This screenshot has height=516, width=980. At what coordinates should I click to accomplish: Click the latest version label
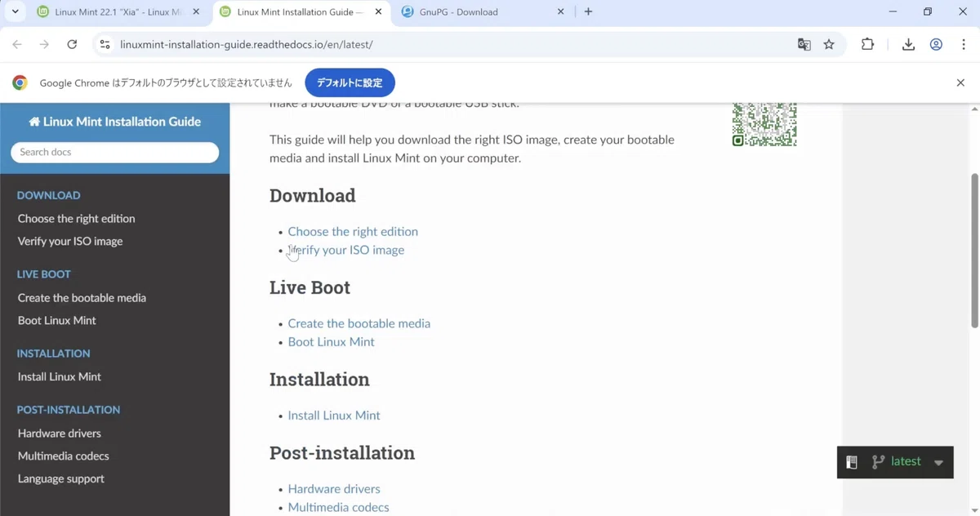click(906, 461)
